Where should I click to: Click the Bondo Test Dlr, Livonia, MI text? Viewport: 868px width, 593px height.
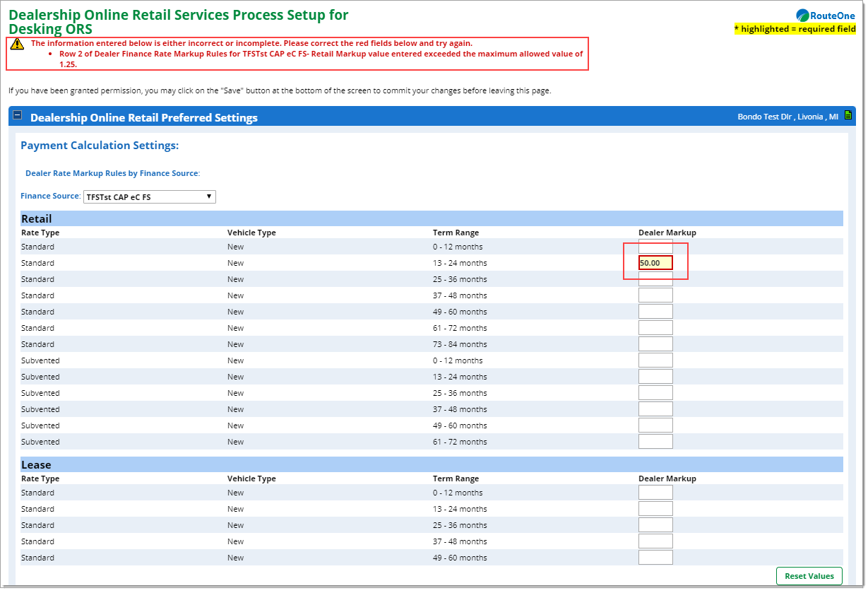pyautogui.click(x=787, y=117)
